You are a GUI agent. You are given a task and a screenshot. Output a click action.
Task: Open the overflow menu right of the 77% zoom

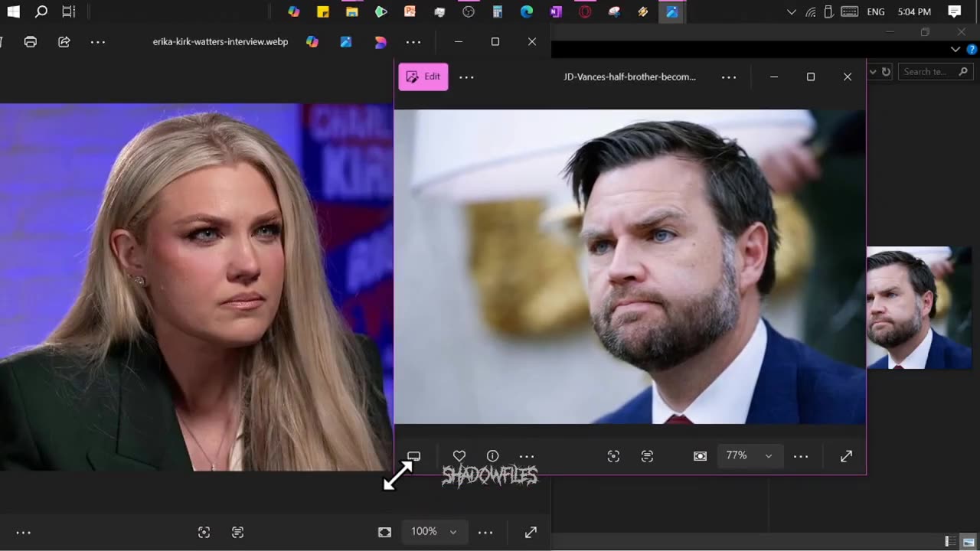801,456
